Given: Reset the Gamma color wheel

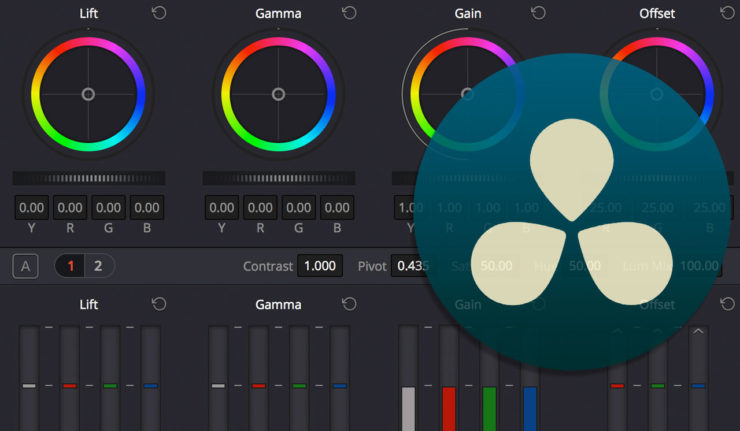Looking at the screenshot, I should click(349, 13).
